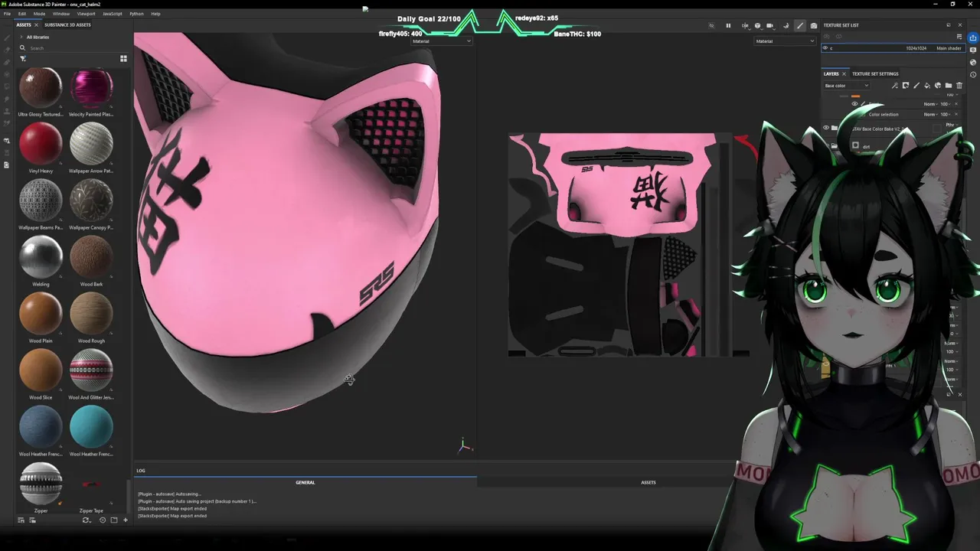The width and height of the screenshot is (980, 551).
Task: Change Color selection blend mode Norm
Action: pos(929,115)
